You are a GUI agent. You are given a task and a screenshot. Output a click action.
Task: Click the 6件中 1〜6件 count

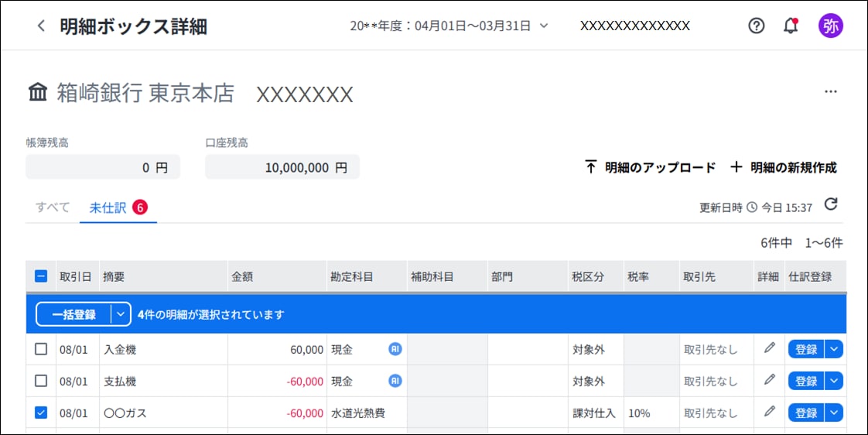click(x=801, y=243)
